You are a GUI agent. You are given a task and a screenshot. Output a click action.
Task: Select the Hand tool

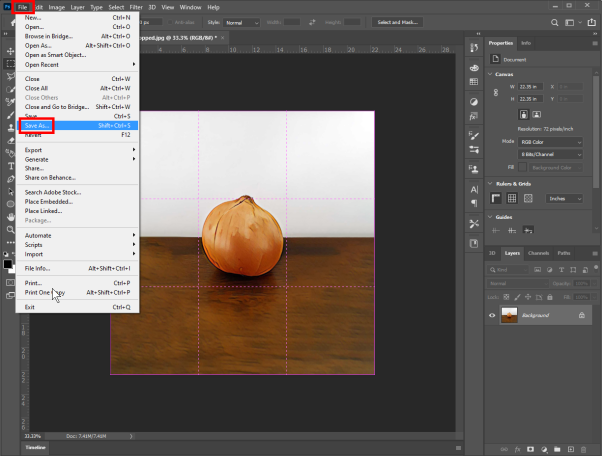click(10, 217)
